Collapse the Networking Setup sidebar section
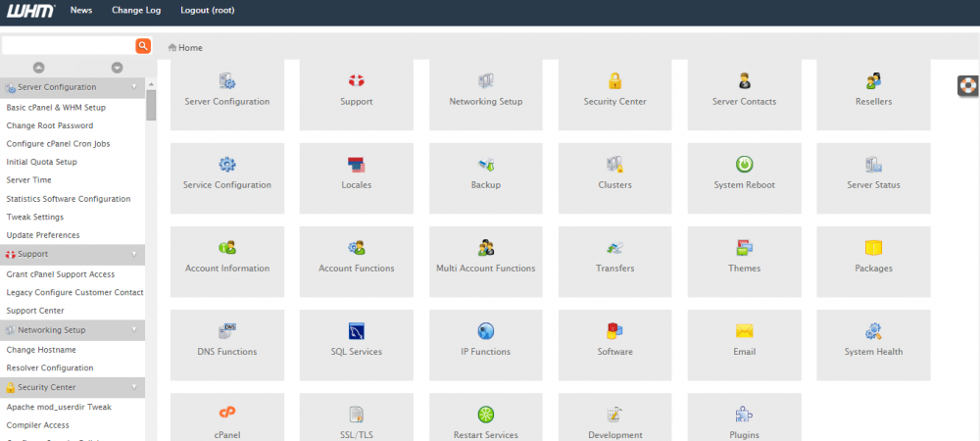 (134, 330)
